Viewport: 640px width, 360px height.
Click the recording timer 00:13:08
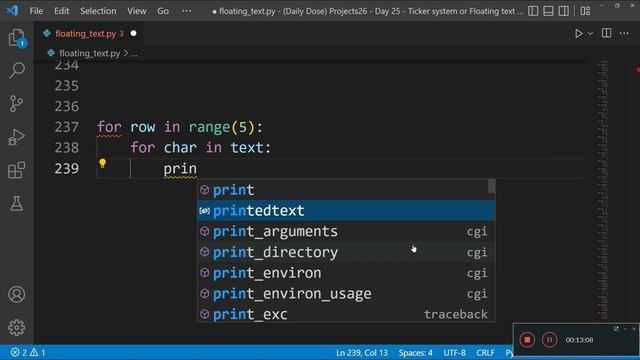(x=579, y=340)
